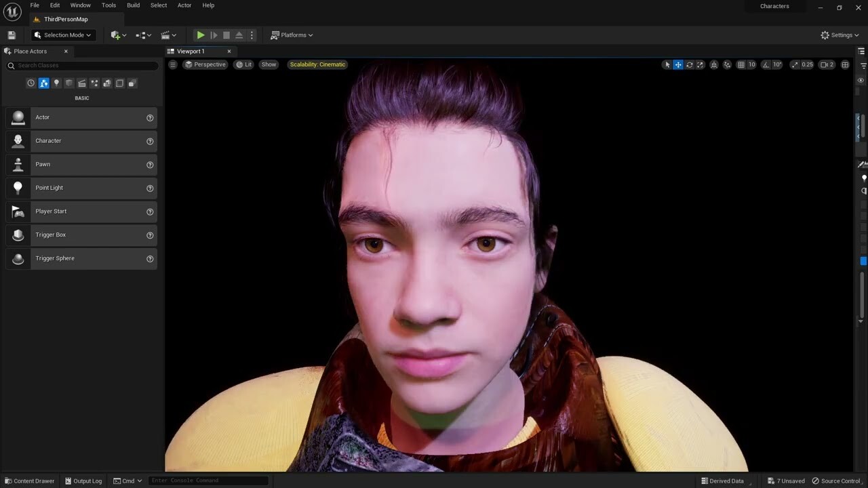Select the Pawn item in Place Actors
The width and height of the screenshot is (868, 488).
point(81,165)
